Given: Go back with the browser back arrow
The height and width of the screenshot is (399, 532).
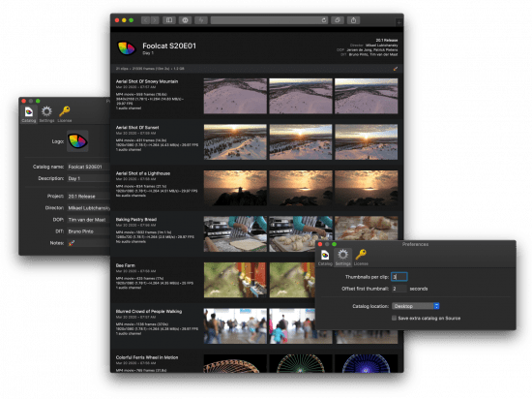Looking at the screenshot, I should [x=145, y=20].
